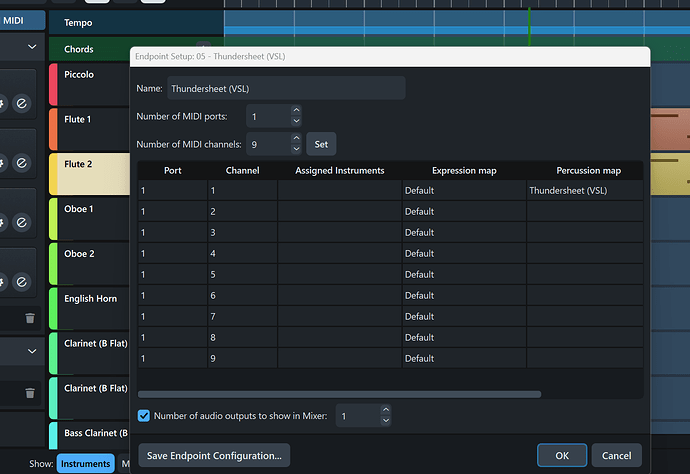This screenshot has height=474, width=690.
Task: Uncheck the audio outputs to show in Mixer checkbox
Action: [144, 415]
